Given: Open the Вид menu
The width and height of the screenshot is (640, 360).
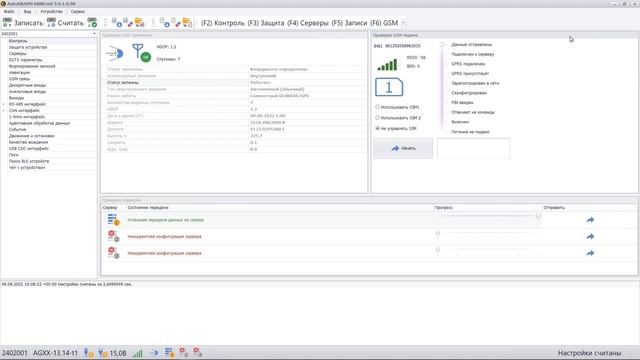Looking at the screenshot, I should pyautogui.click(x=27, y=11).
